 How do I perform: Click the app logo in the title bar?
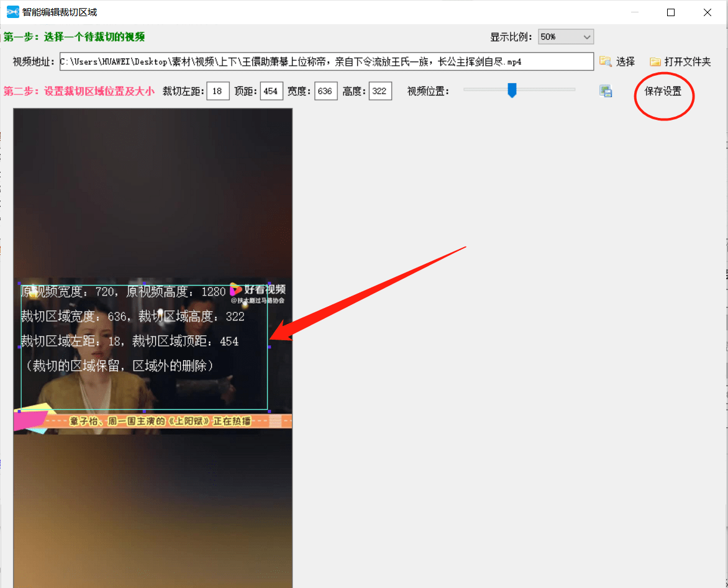12,12
